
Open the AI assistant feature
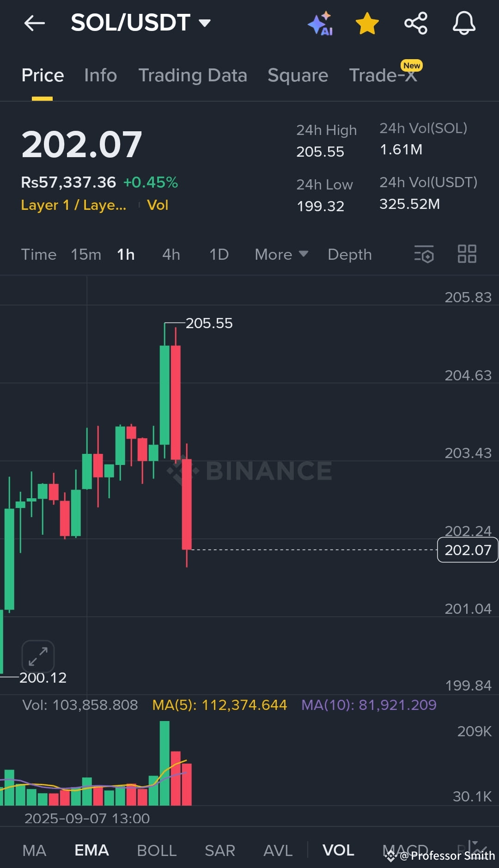tap(321, 23)
